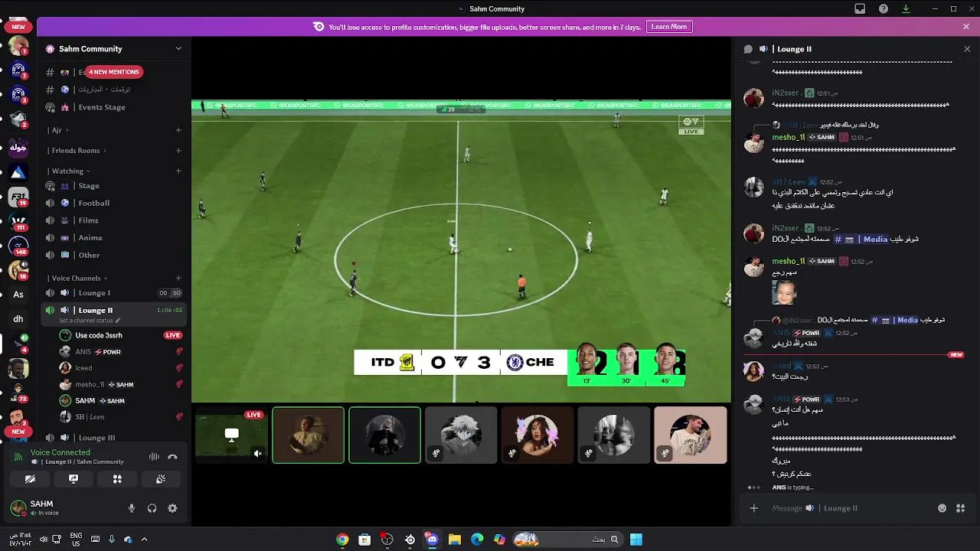This screenshot has width=980, height=551.
Task: Open the baby photo attachment in chat
Action: pos(784,292)
